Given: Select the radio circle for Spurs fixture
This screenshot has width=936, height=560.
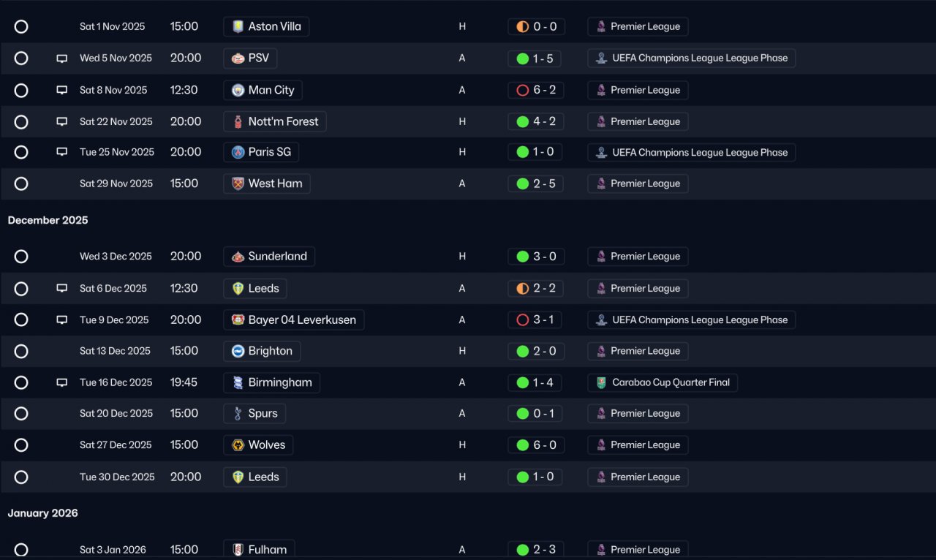Looking at the screenshot, I should pyautogui.click(x=21, y=414).
